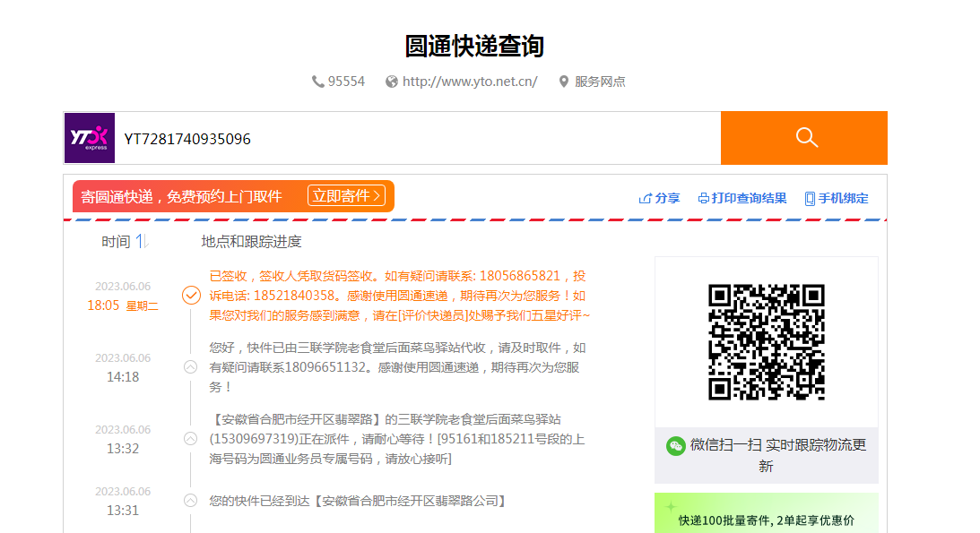Click the location pin icon
Viewport: 980px width, 533px height.
[x=563, y=82]
